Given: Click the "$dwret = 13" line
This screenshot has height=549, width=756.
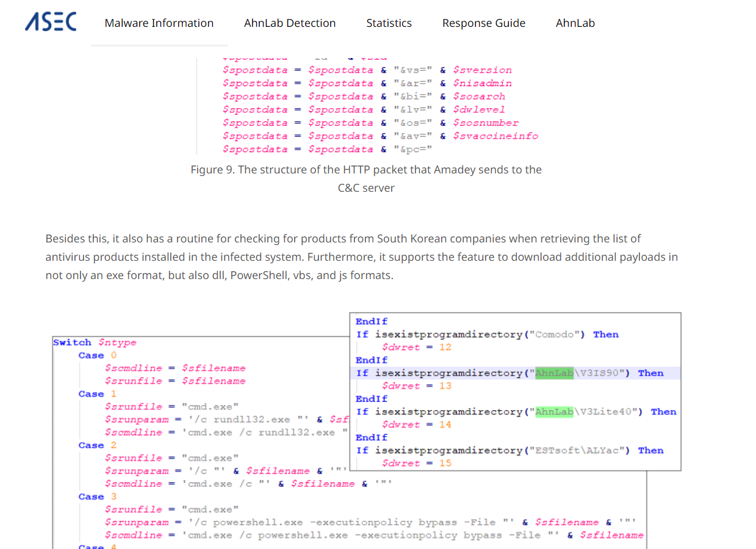Looking at the screenshot, I should [x=417, y=386].
